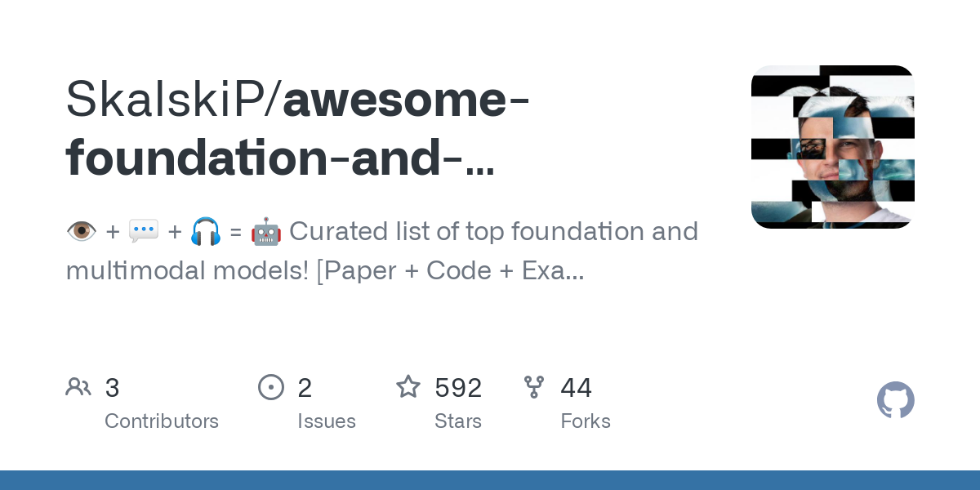Viewport: 980px width, 490px height.
Task: Select the Contributors label
Action: 162,421
